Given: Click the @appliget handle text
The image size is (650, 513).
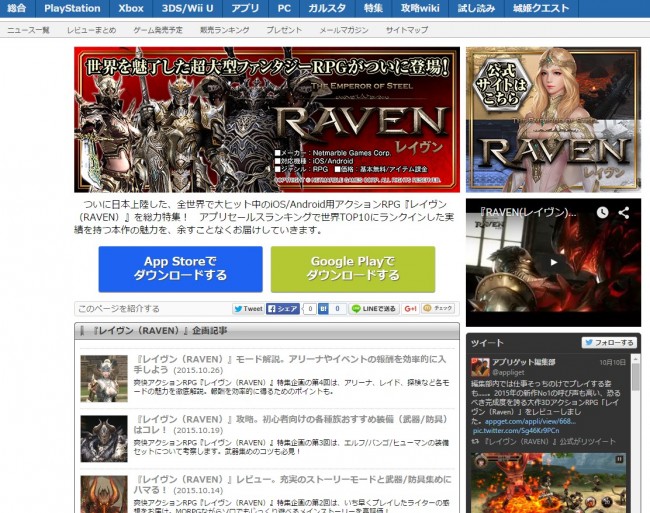Looking at the screenshot, I should click(508, 372).
